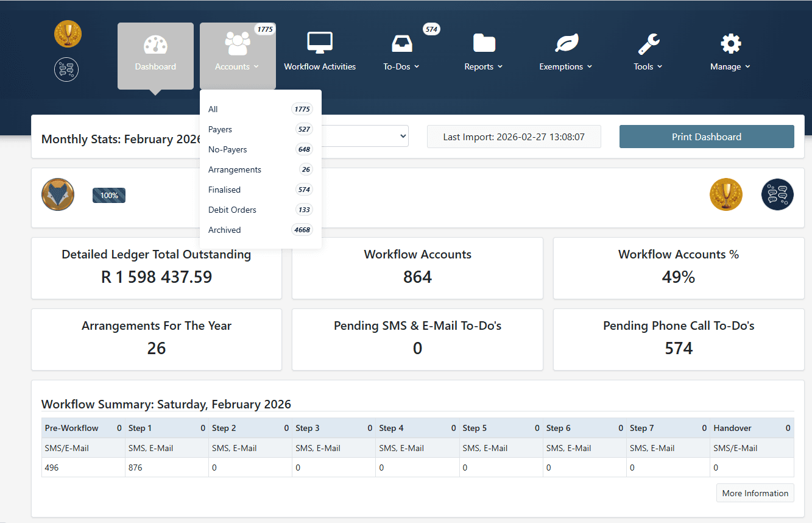
Task: Click the Detailed Ledger Total Outstanding card
Action: (157, 268)
